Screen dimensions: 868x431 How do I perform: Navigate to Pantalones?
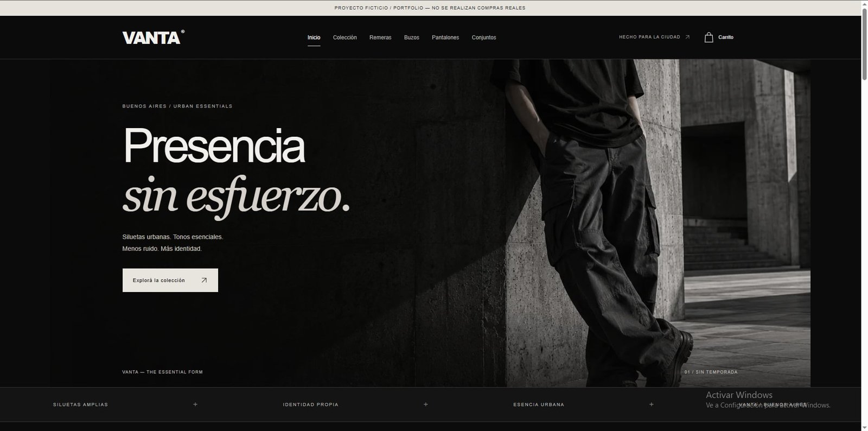point(445,37)
